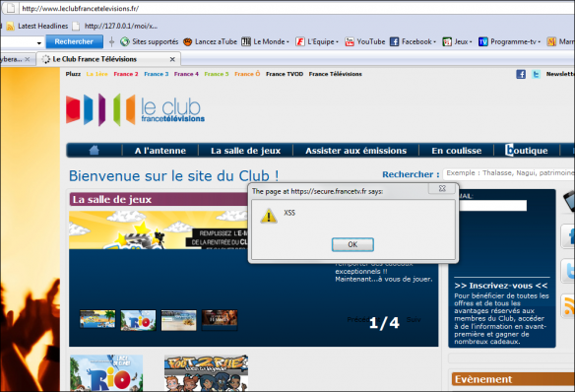Image resolution: width=575 pixels, height=392 pixels.
Task: Open Latest Headlines RSS bookmark
Action: click(x=37, y=26)
